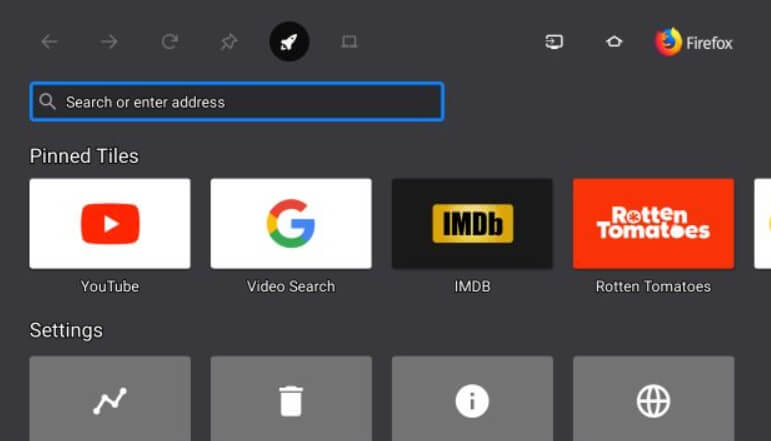The image size is (771, 441).
Task: Click the Pinned Tiles heading
Action: [84, 156]
